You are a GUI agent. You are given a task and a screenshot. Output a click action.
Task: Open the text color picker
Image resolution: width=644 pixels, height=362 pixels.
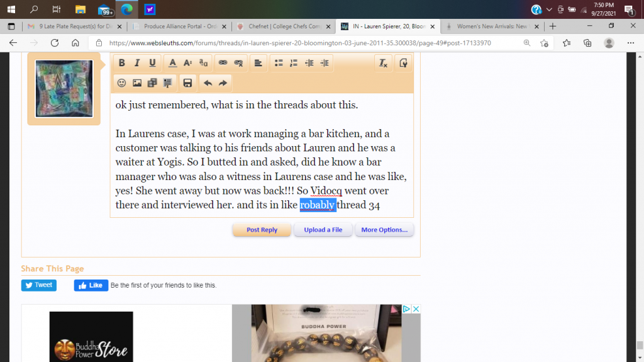(172, 63)
